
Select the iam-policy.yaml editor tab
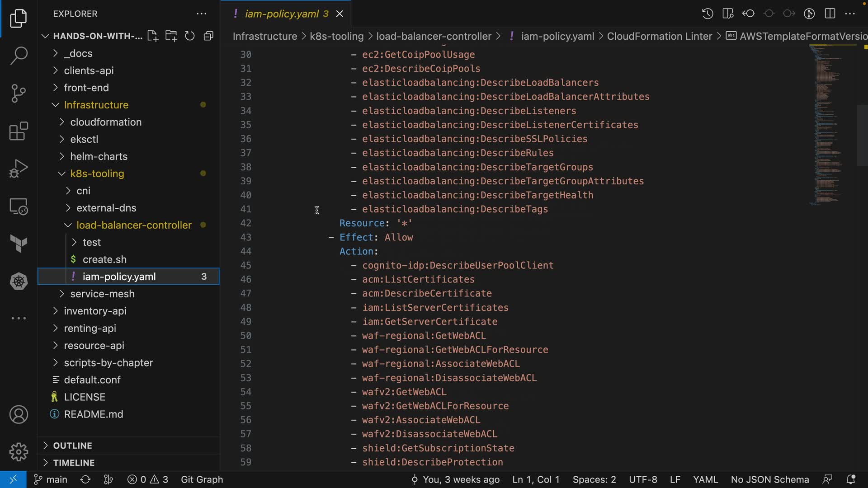(x=282, y=14)
